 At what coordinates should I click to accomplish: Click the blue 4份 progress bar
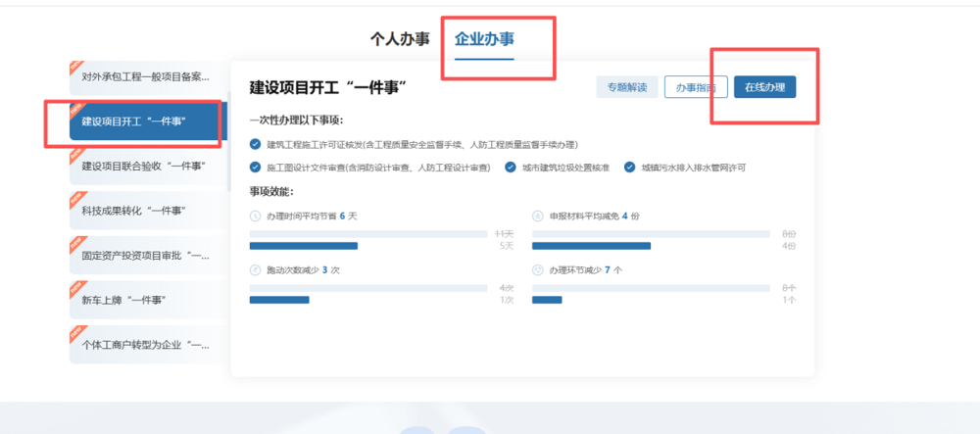tap(591, 246)
